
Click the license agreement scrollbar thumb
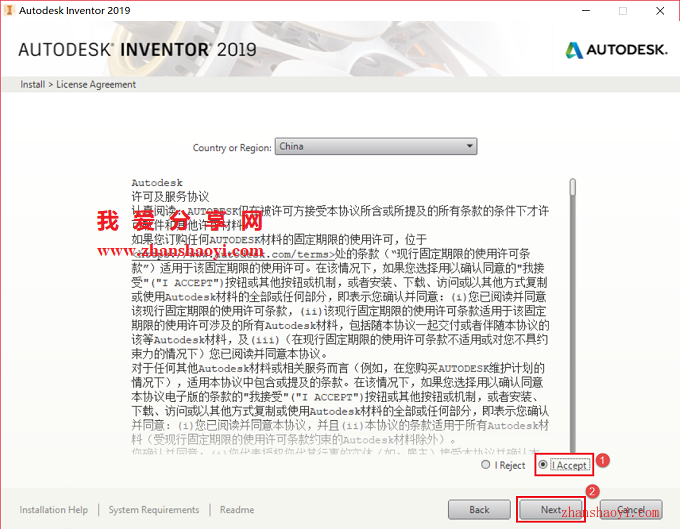click(573, 187)
